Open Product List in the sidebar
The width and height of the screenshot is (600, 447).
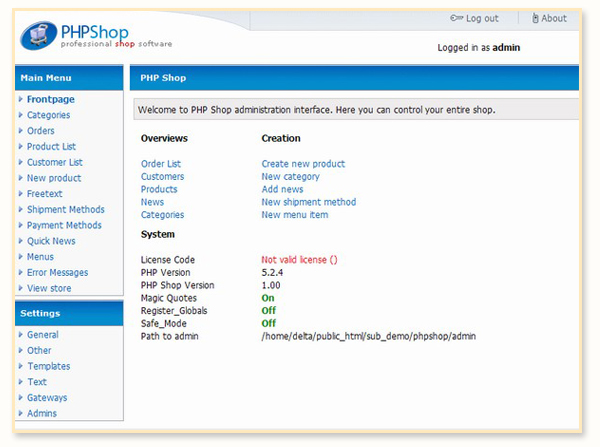[x=51, y=147]
